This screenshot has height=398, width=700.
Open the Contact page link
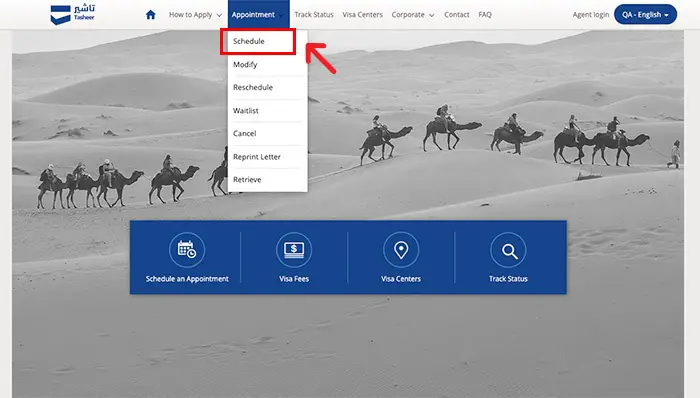click(x=457, y=15)
